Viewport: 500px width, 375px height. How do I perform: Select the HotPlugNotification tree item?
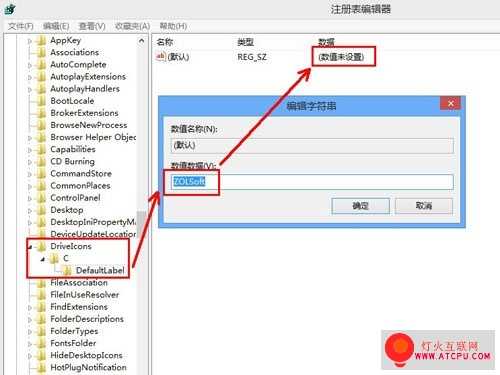coord(88,367)
